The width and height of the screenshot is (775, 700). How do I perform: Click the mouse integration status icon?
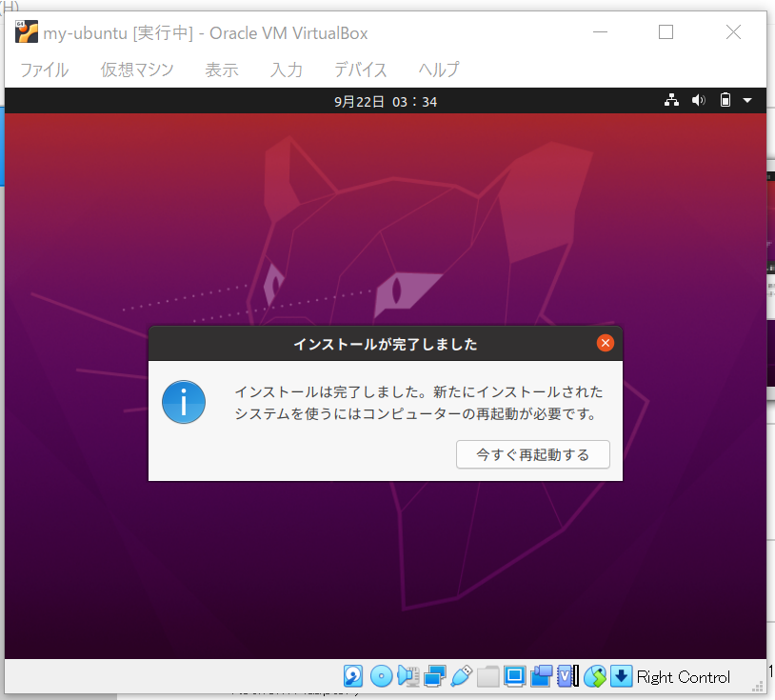[595, 676]
